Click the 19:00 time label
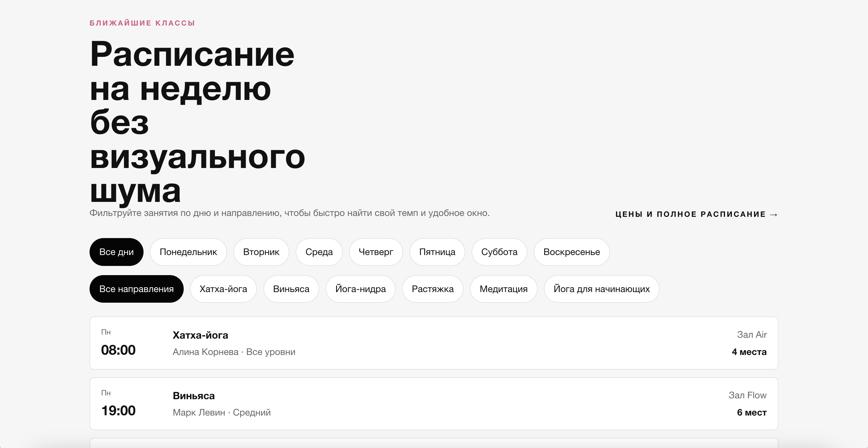 pyautogui.click(x=118, y=411)
